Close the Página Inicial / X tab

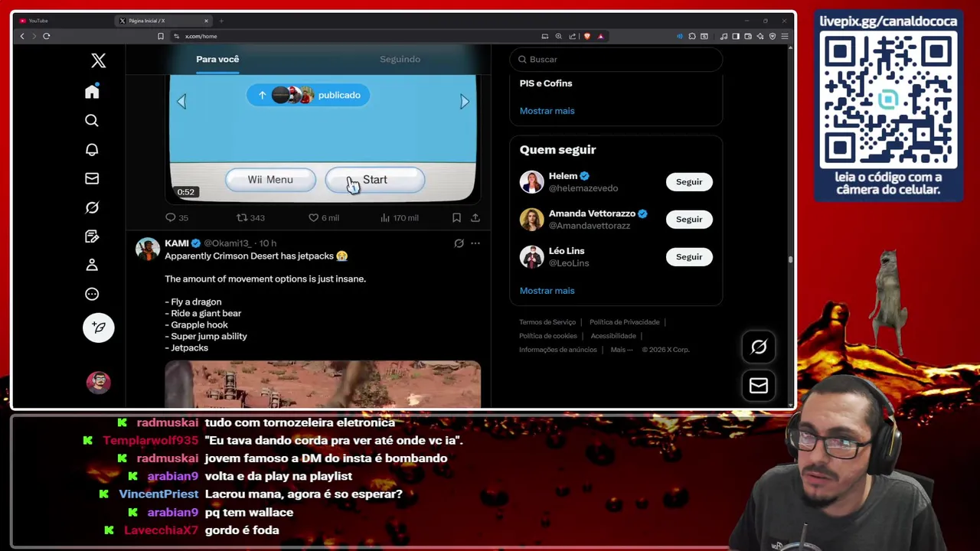click(206, 21)
